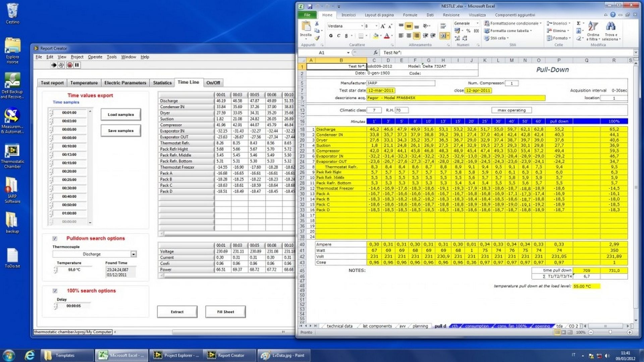The width and height of the screenshot is (644, 362).
Task: Click the Trova e seleziona binoculars icon
Action: (610, 27)
